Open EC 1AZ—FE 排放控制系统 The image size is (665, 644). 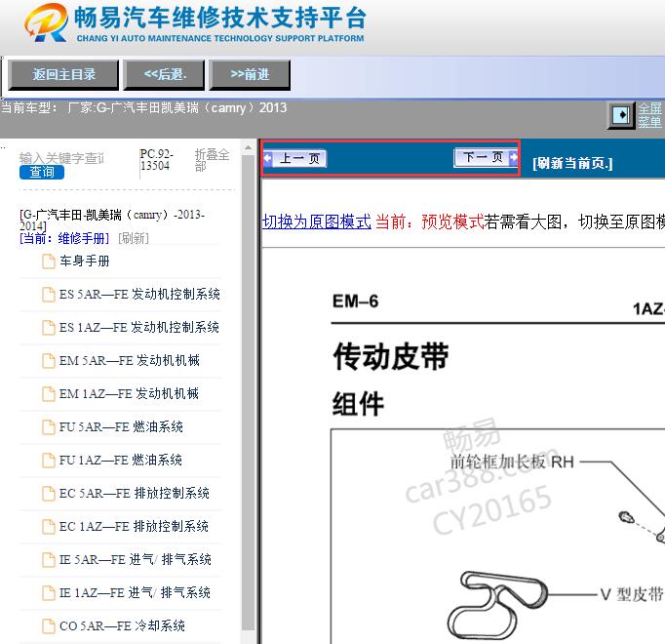[134, 526]
